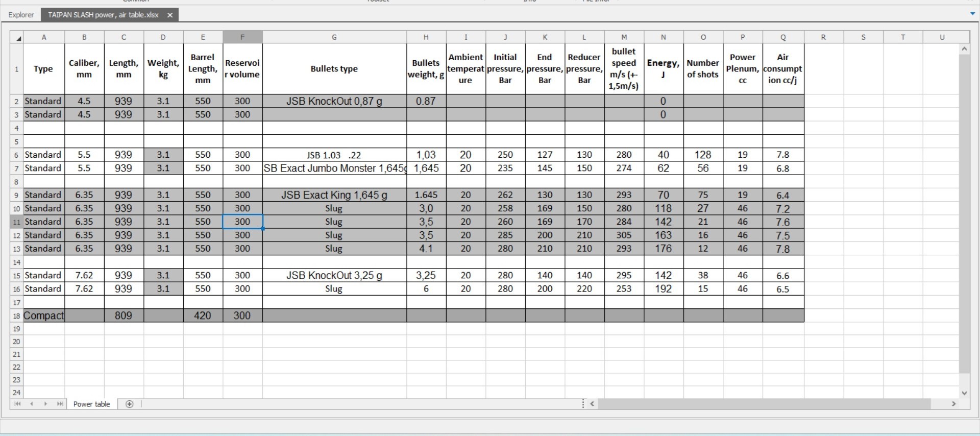Click the horizontal scrollbar thumb

coord(764,404)
